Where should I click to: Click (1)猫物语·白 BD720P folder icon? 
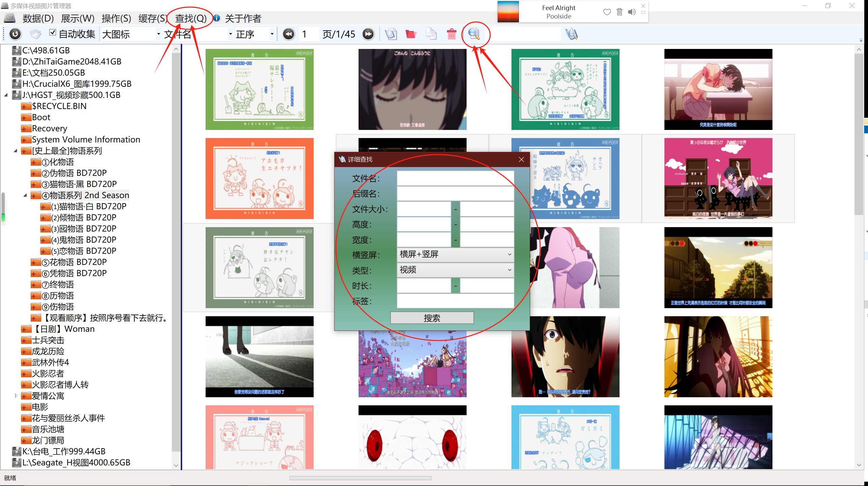coord(45,207)
